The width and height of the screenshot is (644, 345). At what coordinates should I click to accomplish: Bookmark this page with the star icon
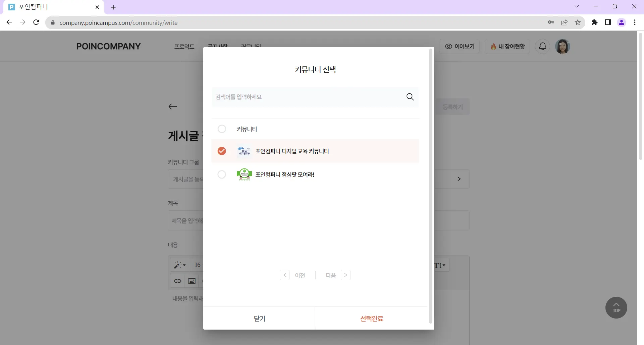point(578,22)
